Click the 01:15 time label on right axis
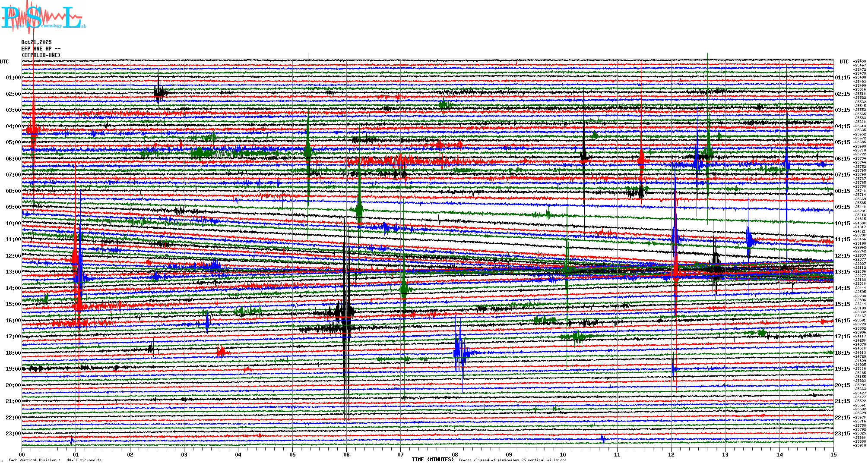The width and height of the screenshot is (868, 466). (842, 78)
